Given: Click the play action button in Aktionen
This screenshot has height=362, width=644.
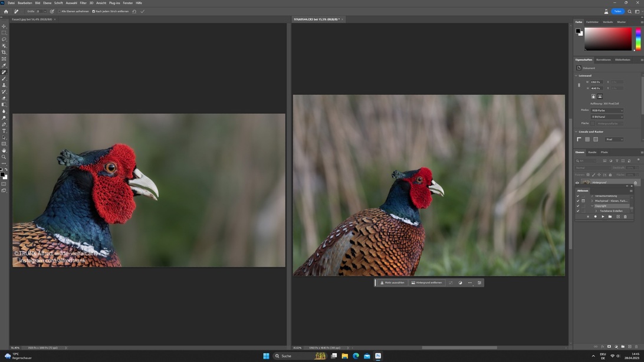Looking at the screenshot, I should tap(603, 217).
